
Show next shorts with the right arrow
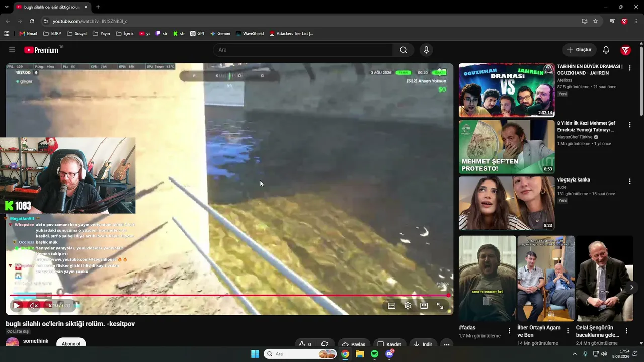pos(632,287)
